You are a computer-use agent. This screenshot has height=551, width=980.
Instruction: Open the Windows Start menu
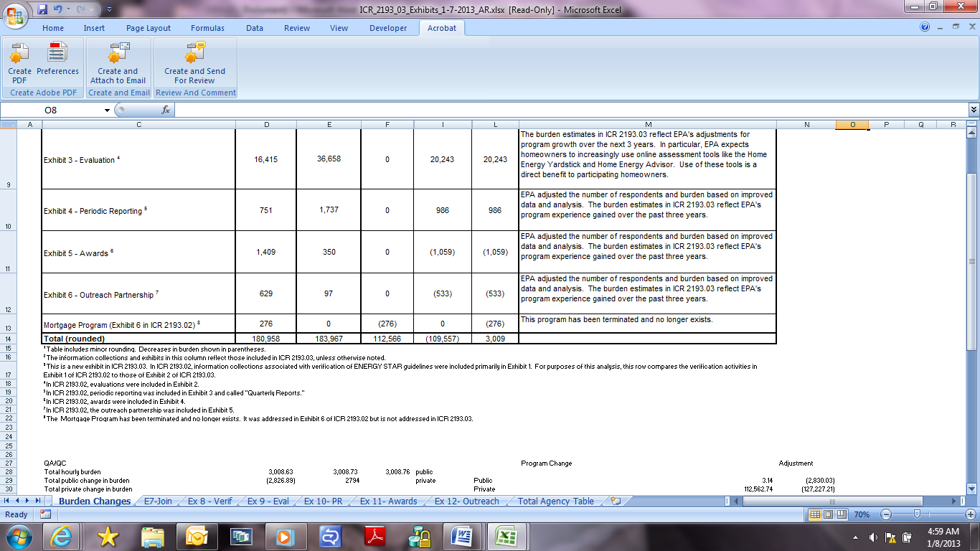(17, 536)
